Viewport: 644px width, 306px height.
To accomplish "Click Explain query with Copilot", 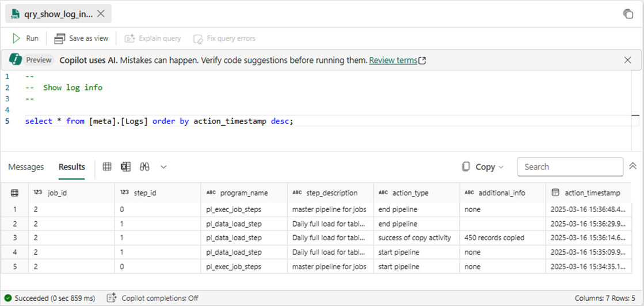I will (x=153, y=39).
